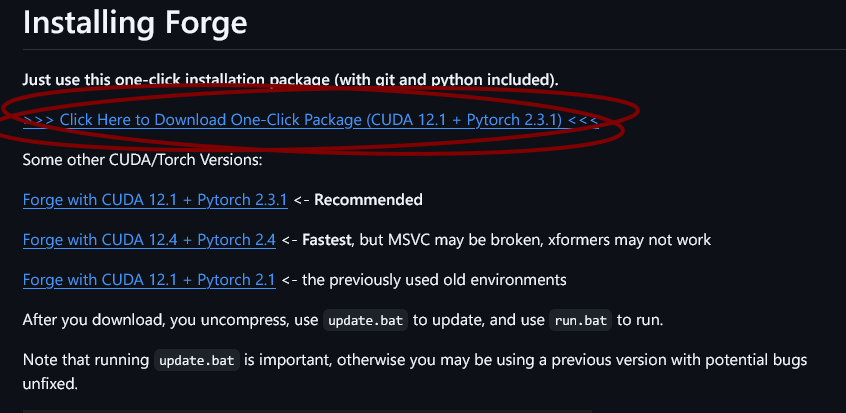
Task: Click the "Installing Forge" heading
Action: pyautogui.click(x=135, y=21)
